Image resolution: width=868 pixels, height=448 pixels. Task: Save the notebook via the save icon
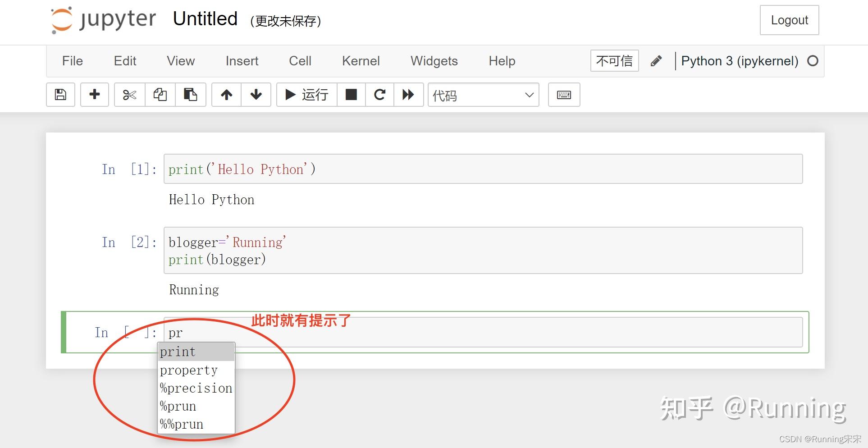click(x=60, y=95)
